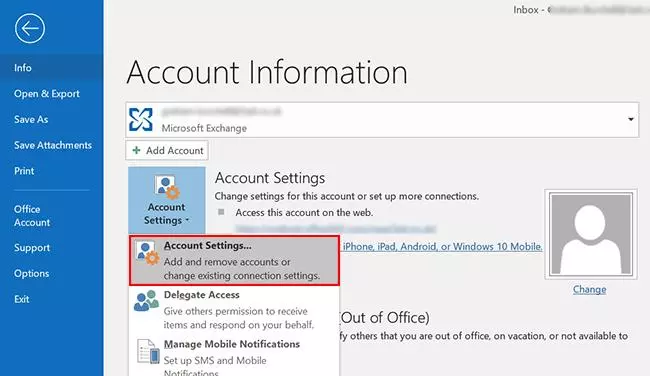Viewport: 650px width, 376px height.
Task: Click the 'Access this account on the web.' text
Action: point(304,213)
